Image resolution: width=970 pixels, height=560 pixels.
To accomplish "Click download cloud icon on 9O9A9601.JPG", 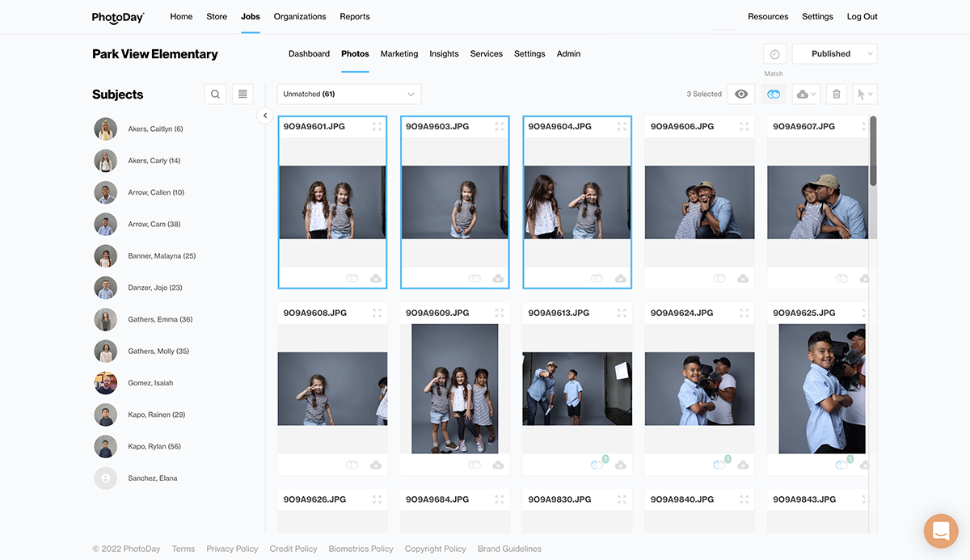I will tap(376, 278).
